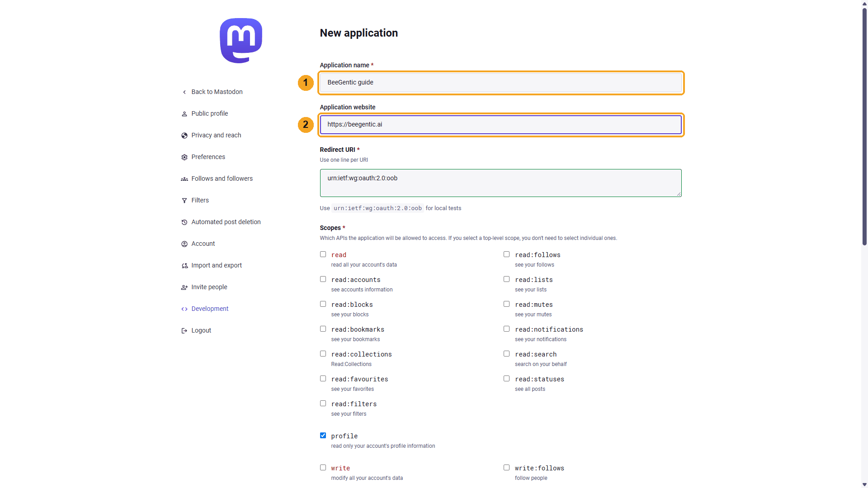This screenshot has height=488, width=868.
Task: Tick the read:notifications checkbox
Action: [506, 329]
